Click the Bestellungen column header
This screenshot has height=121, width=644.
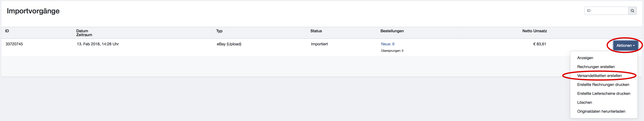pyautogui.click(x=392, y=31)
